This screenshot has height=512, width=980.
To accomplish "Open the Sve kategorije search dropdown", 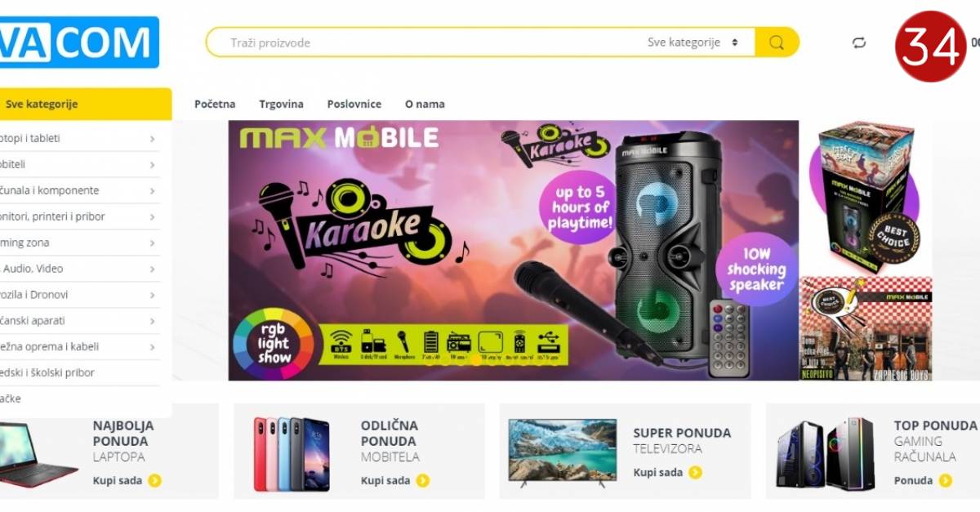I will [x=693, y=42].
